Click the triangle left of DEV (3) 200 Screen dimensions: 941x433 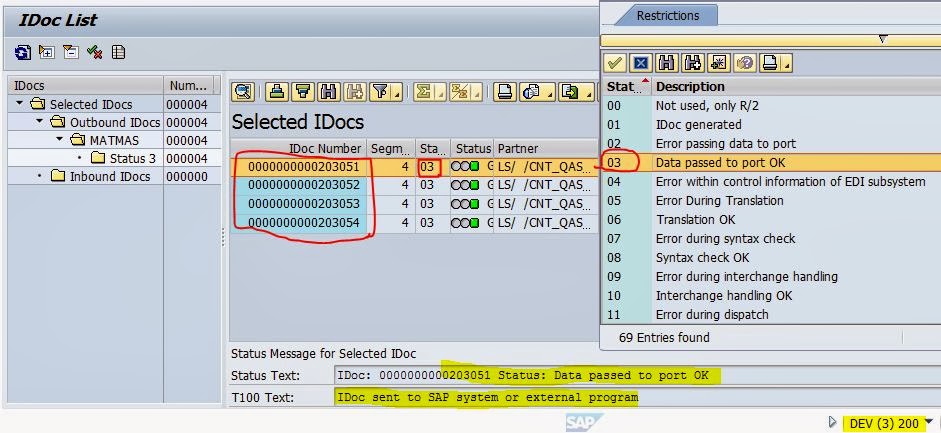[832, 422]
